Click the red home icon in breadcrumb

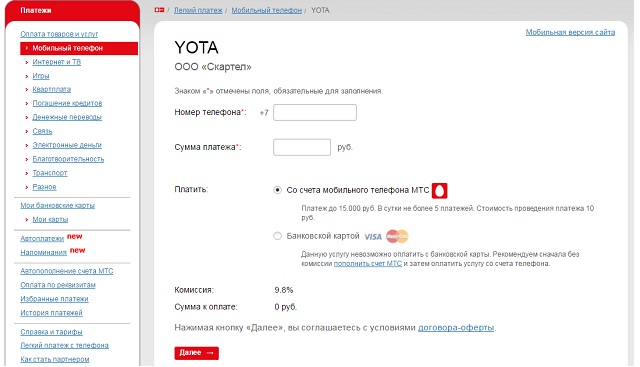coord(159,10)
